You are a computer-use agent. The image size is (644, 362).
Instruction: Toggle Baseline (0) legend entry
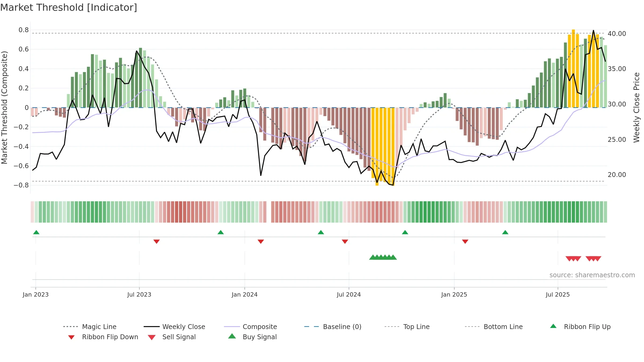pos(333,327)
